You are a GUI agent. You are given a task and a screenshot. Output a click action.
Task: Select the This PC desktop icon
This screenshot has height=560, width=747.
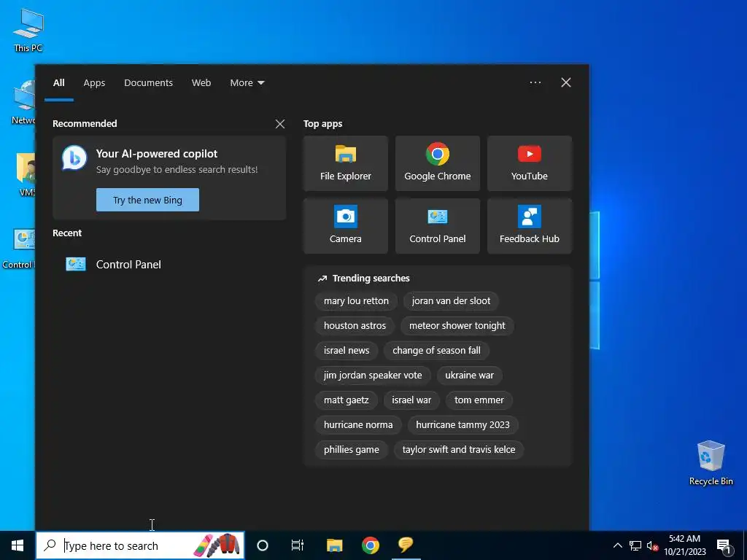(28, 30)
